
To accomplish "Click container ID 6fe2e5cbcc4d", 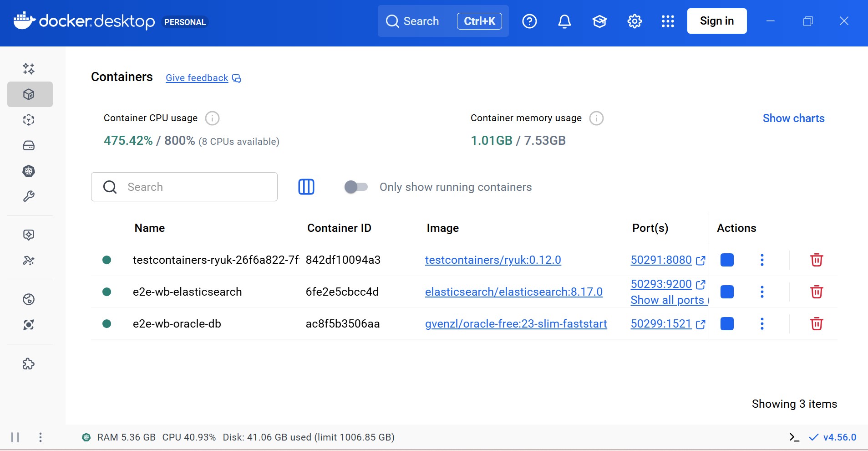I will tap(342, 292).
